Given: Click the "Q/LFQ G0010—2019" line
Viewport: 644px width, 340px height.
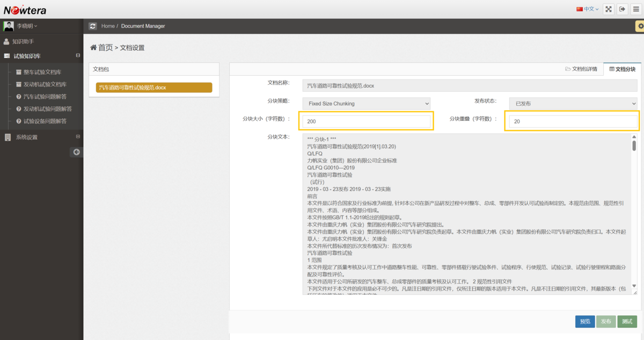Looking at the screenshot, I should tap(331, 167).
